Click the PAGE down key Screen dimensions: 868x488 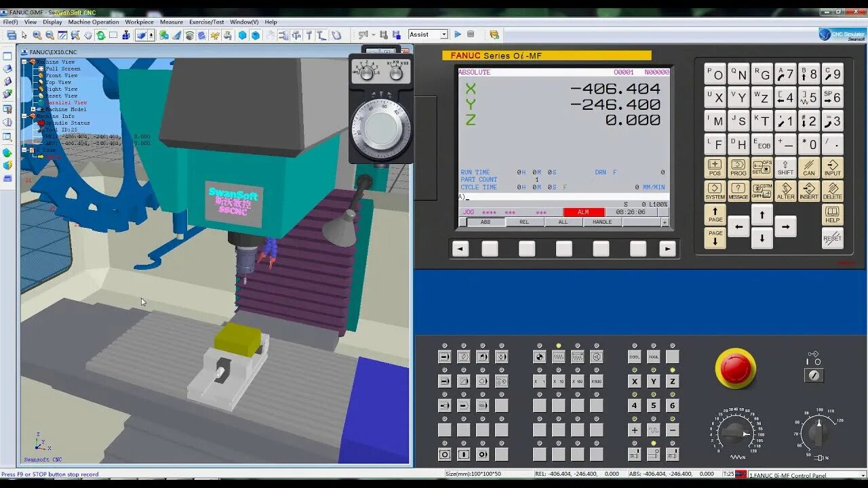(x=715, y=238)
